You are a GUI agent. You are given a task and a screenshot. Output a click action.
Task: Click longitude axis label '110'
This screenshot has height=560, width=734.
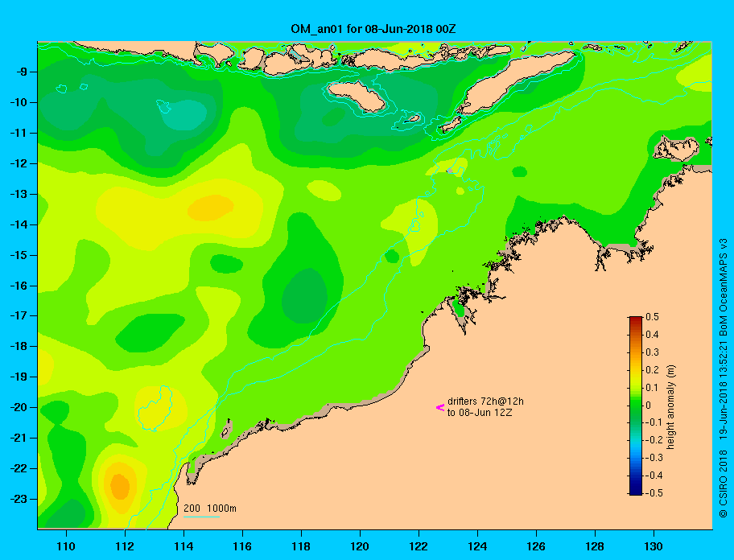pos(66,546)
